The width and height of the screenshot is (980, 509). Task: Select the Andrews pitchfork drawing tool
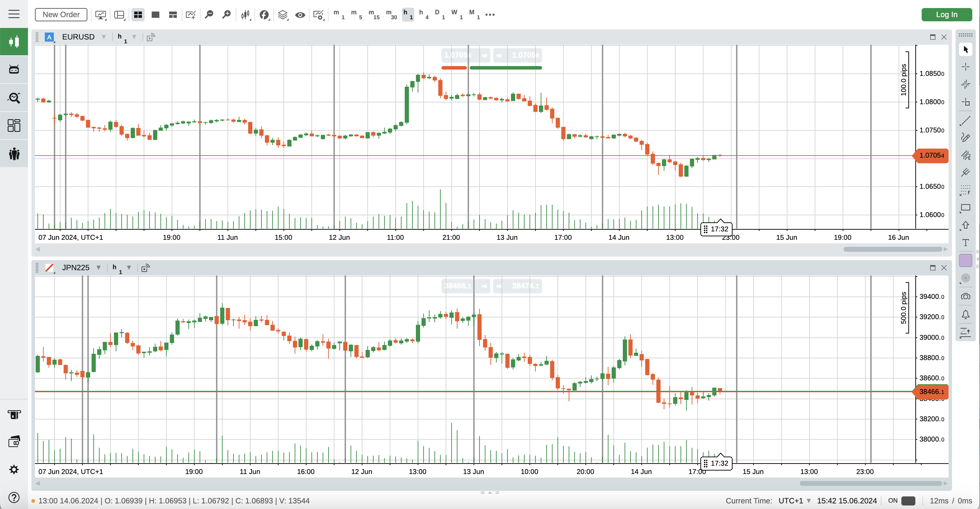click(x=966, y=172)
